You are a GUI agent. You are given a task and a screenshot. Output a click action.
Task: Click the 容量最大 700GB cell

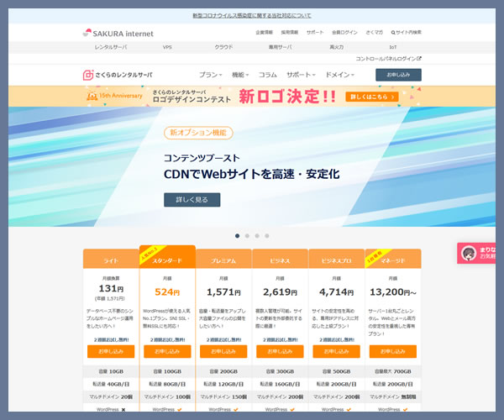coord(393,371)
